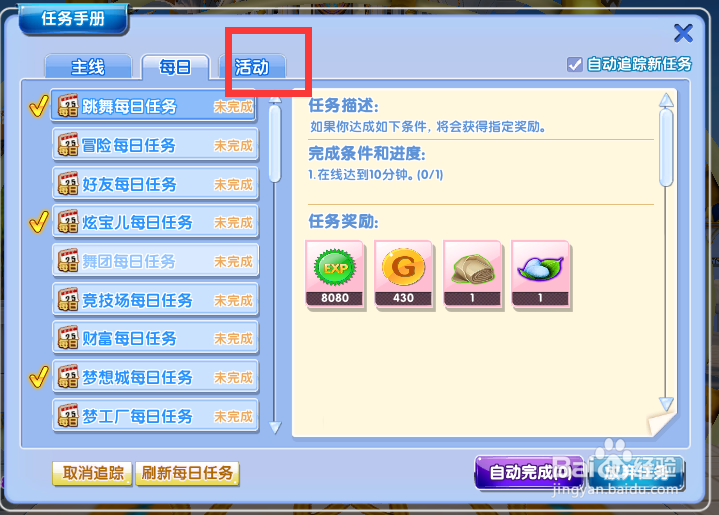Click calendar icon of 梦工厂每日任务
Screen dimensions: 719x515
[x=68, y=415]
